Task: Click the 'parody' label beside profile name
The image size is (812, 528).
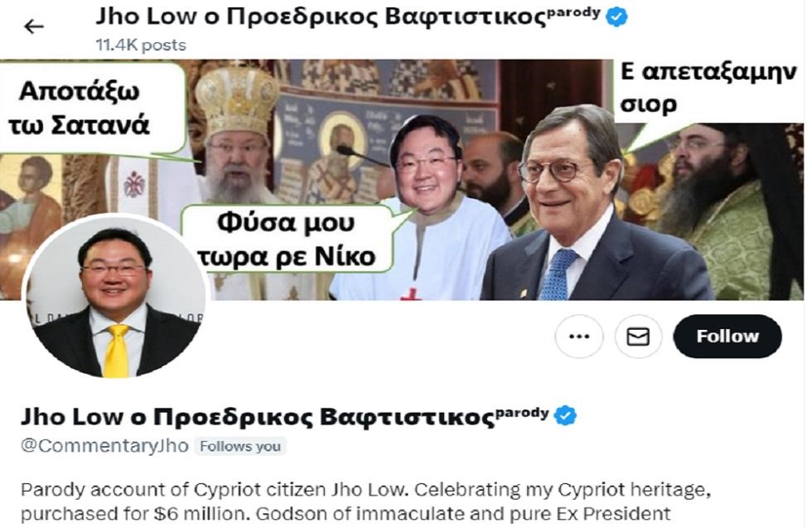Action: point(522,413)
